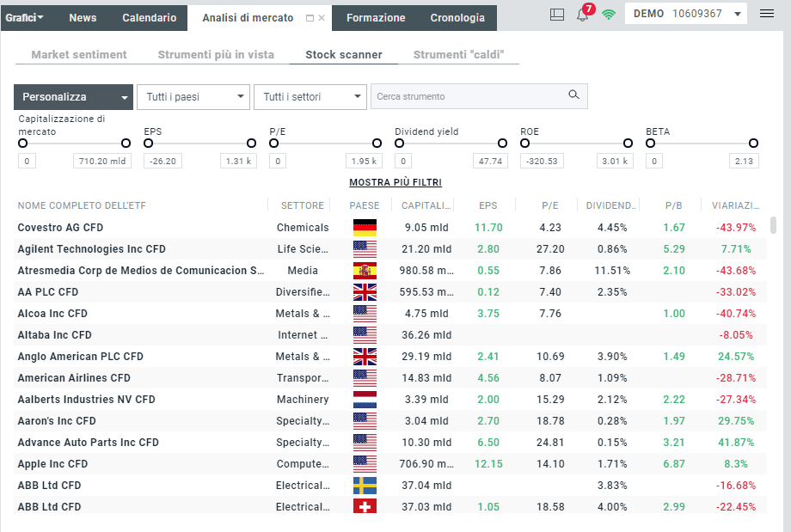Click US flag in Altaba Inc row

365,335
